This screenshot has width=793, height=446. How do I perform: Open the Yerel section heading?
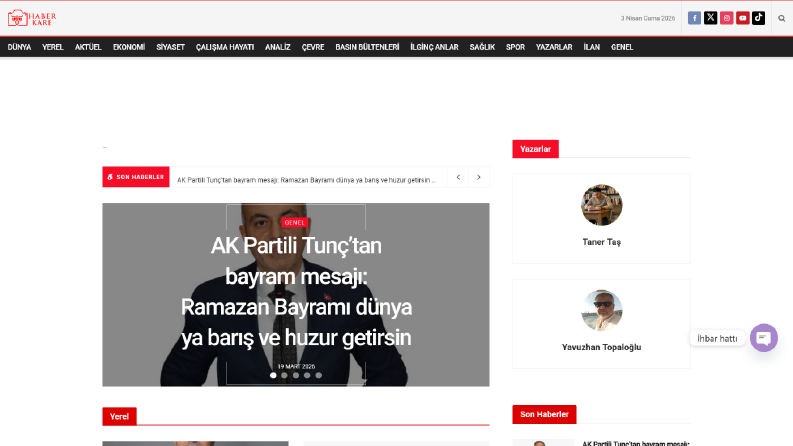click(119, 417)
